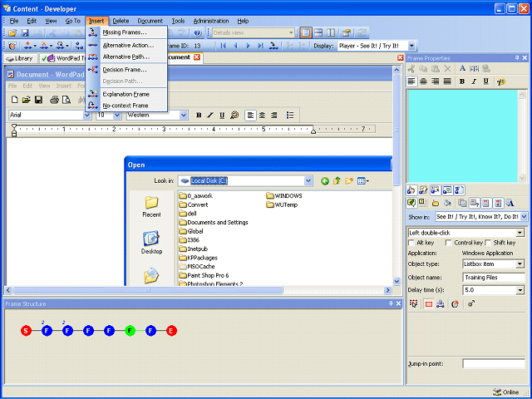Click green Back arrow in Open dialog
532x399 pixels.
(x=325, y=181)
